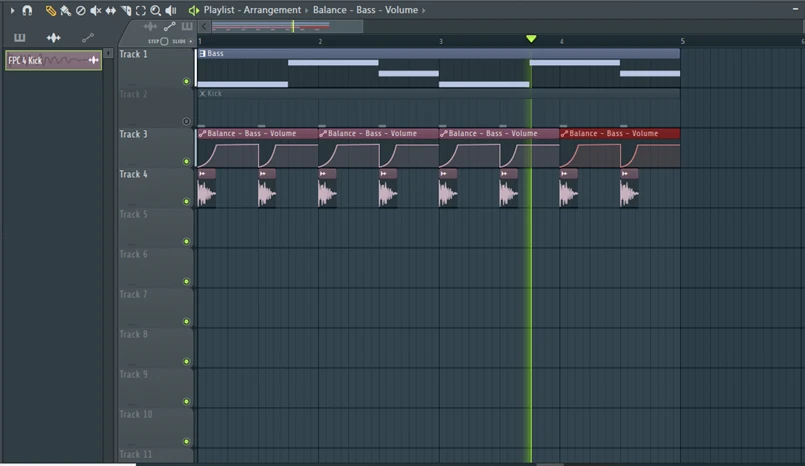Expand the picker panel options arrow
The height and width of the screenshot is (466, 805).
(109, 53)
